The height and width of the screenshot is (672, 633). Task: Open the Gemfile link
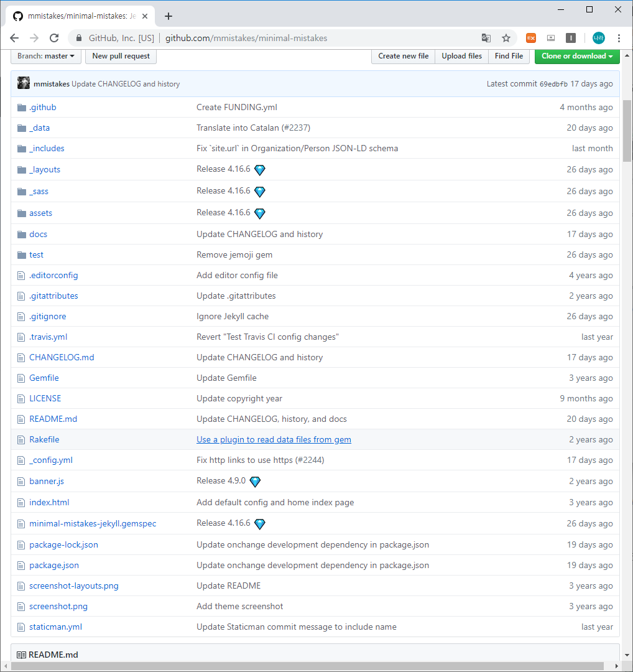coord(44,378)
